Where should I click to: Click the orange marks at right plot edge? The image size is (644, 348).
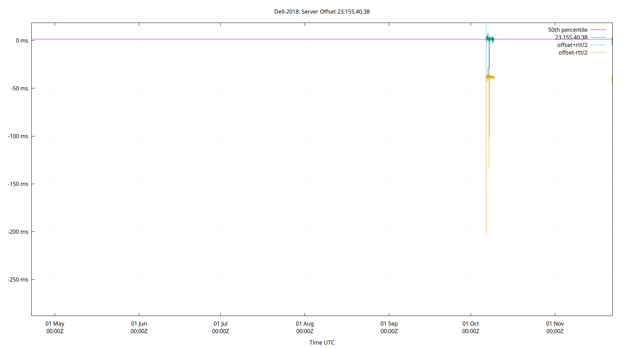(612, 78)
